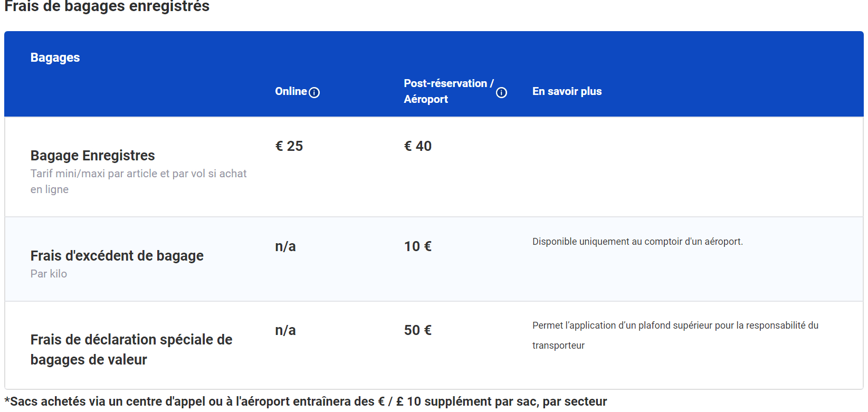Click the € 40 airport price
This screenshot has width=868, height=412.
point(418,146)
